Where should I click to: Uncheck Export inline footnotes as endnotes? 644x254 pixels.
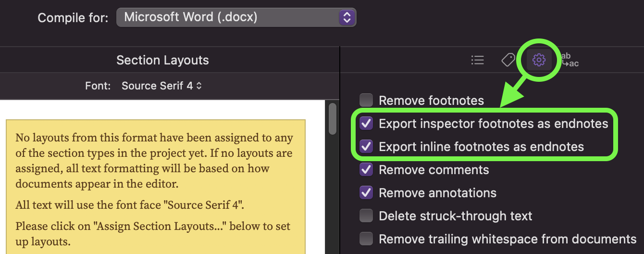coord(366,147)
